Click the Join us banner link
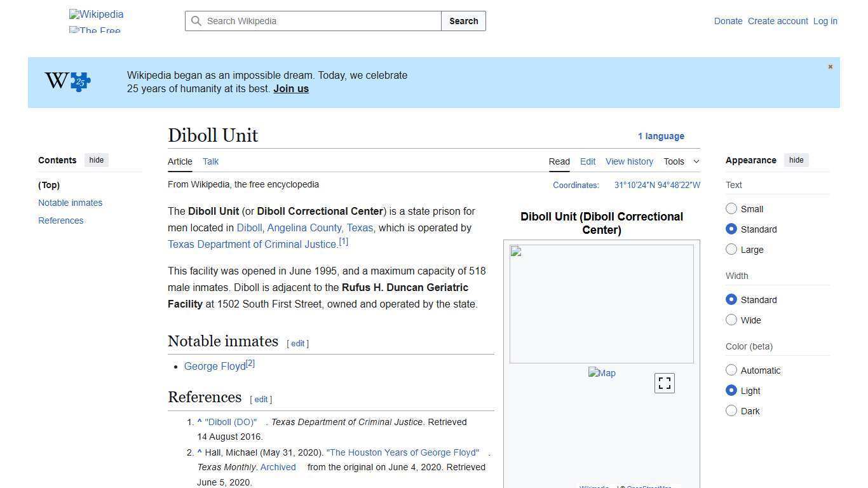Screen dimensions: 868x488 [290, 88]
